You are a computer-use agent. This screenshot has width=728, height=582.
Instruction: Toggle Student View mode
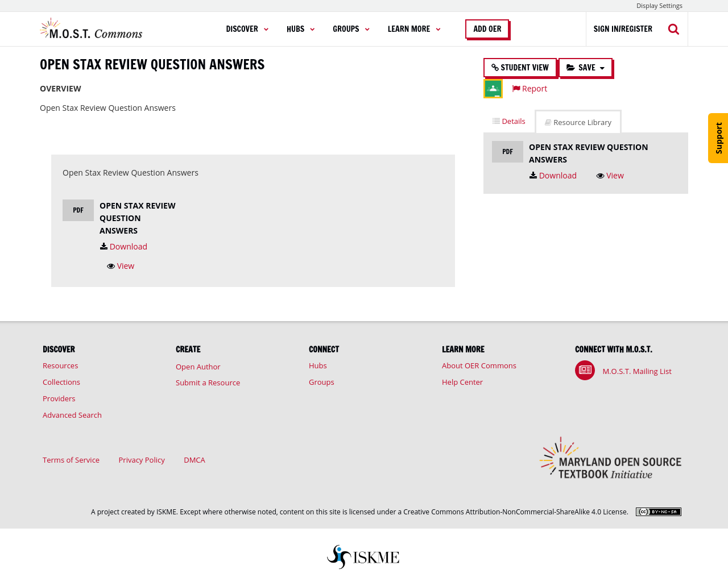[520, 68]
